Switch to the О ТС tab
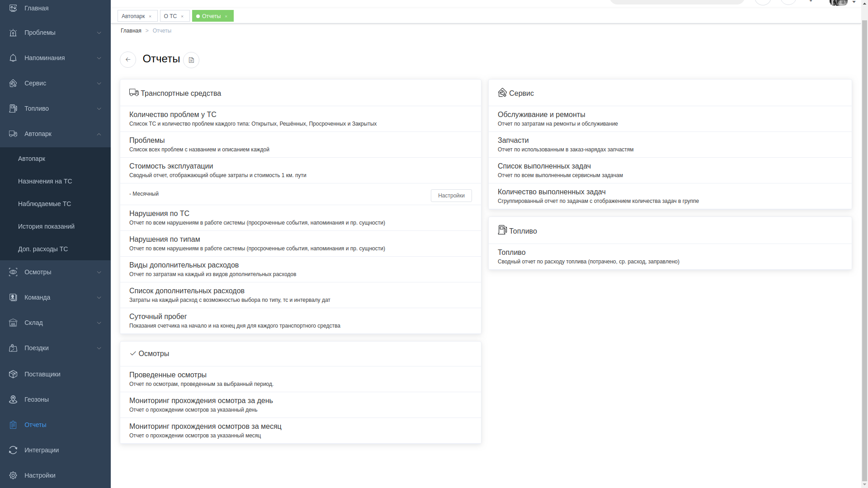 (170, 16)
